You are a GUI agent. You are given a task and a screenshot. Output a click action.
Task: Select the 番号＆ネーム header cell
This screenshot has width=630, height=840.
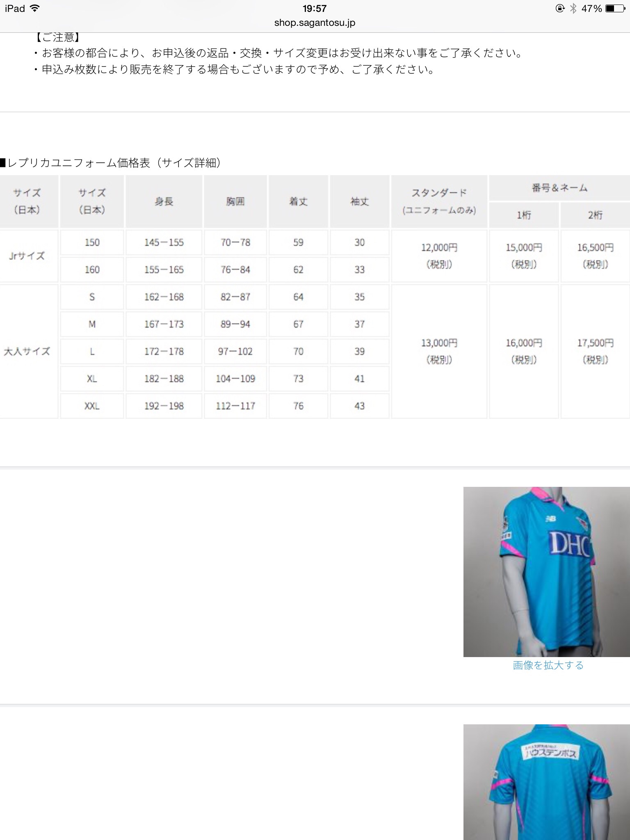tap(559, 188)
